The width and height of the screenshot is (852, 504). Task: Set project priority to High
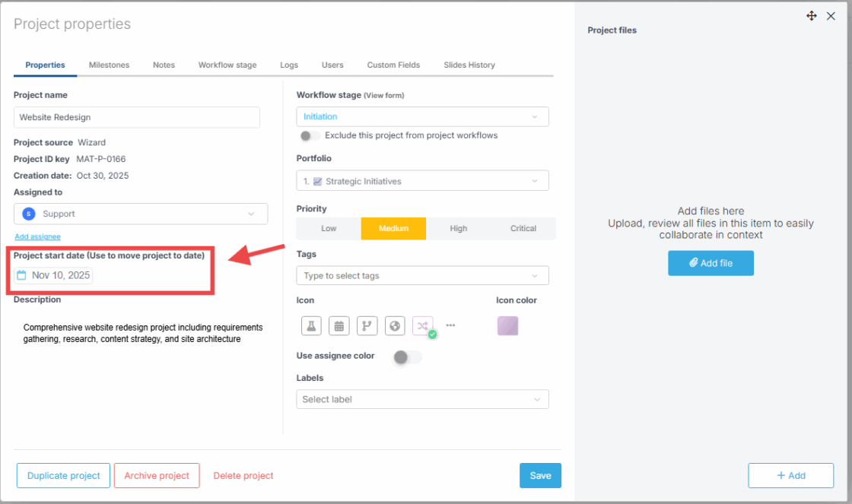458,228
